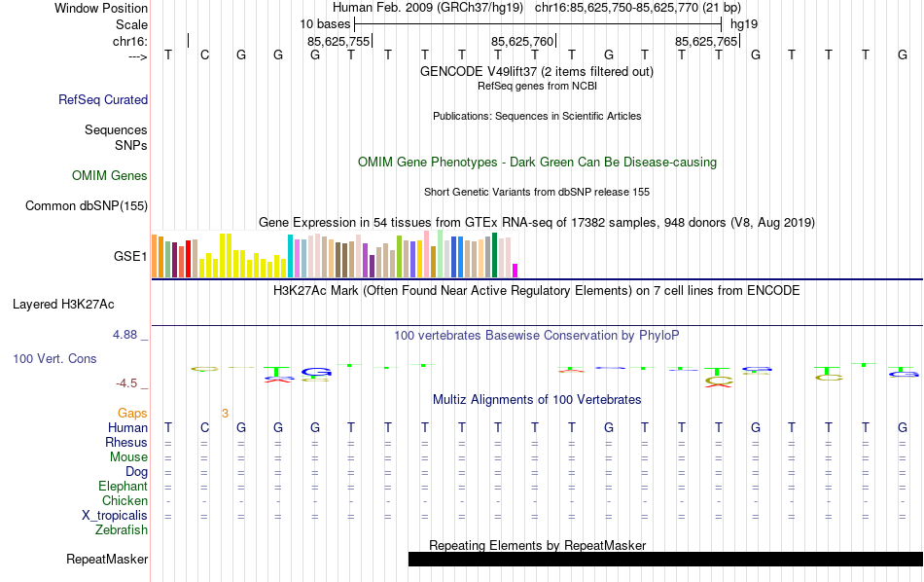Select the chr16: ruler label
This screenshot has height=582, width=924.
130,41
